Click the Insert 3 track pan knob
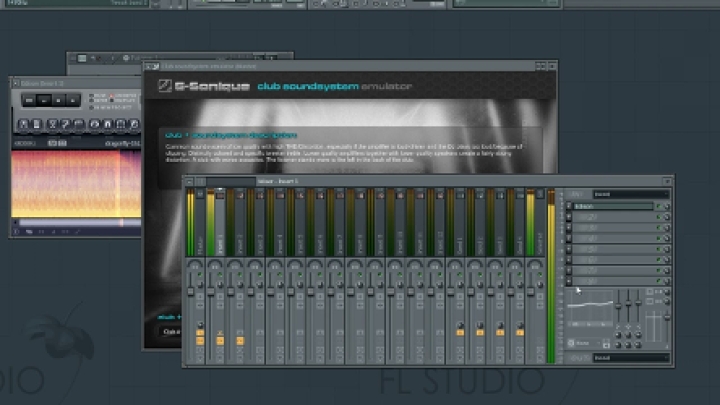The image size is (720, 405). (255, 265)
